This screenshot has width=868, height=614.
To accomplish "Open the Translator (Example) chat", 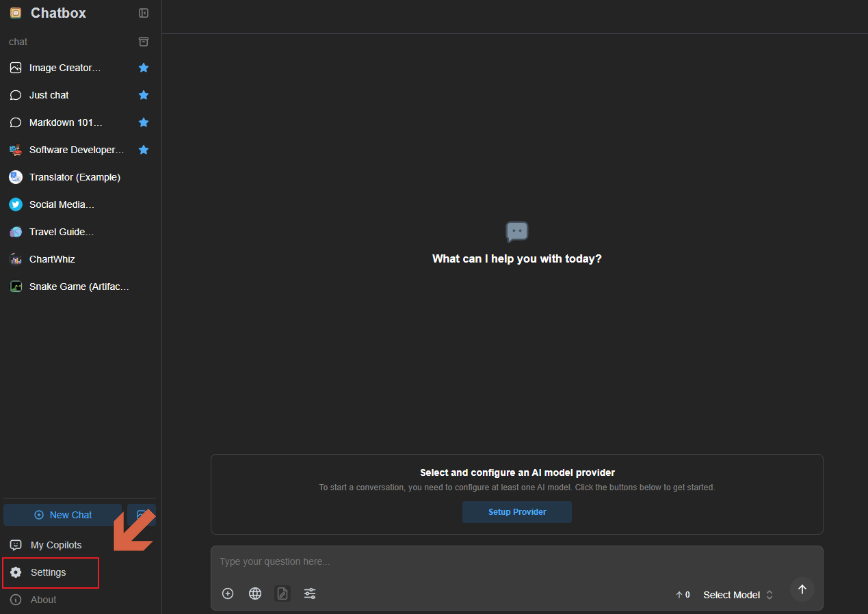I will [75, 177].
